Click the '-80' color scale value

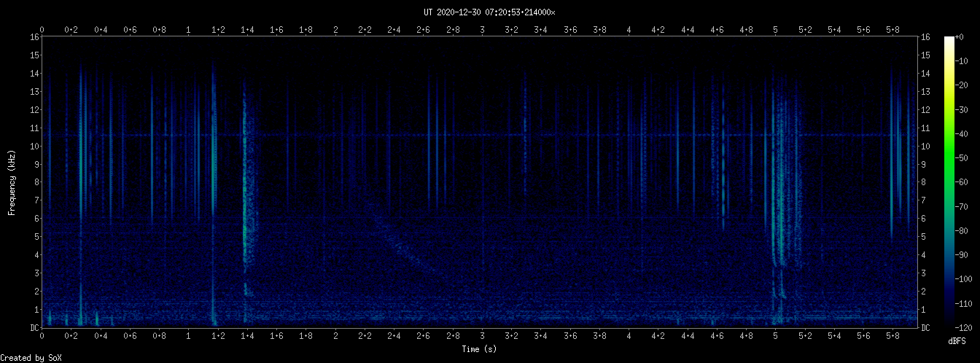961,231
